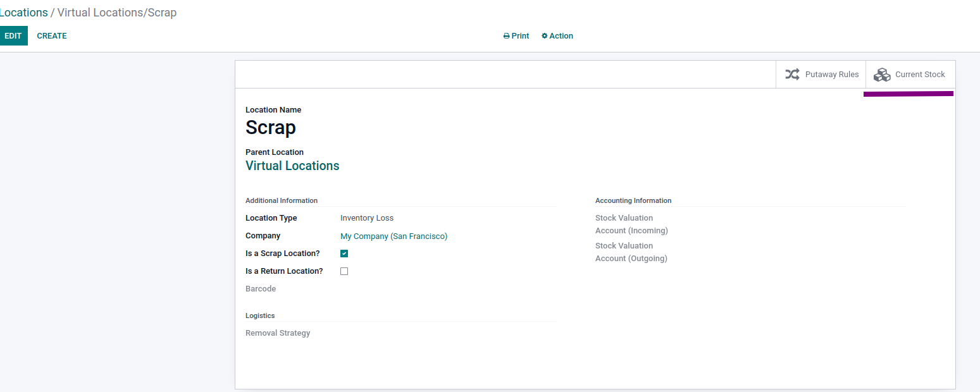This screenshot has width=980, height=392.
Task: Click the Logistics section header
Action: (x=260, y=315)
